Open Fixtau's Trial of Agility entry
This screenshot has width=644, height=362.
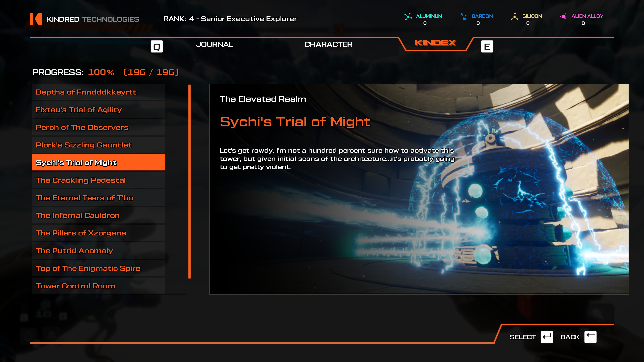tap(98, 110)
